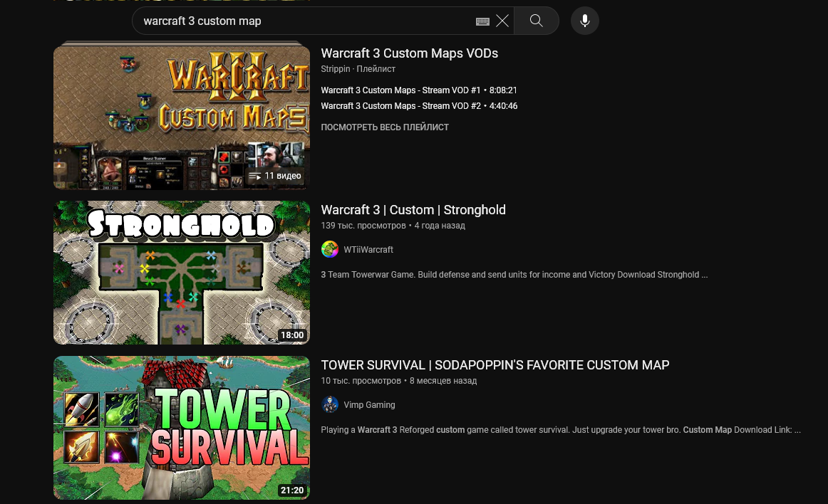
Task: Clear the search query with the X icon
Action: coord(502,21)
